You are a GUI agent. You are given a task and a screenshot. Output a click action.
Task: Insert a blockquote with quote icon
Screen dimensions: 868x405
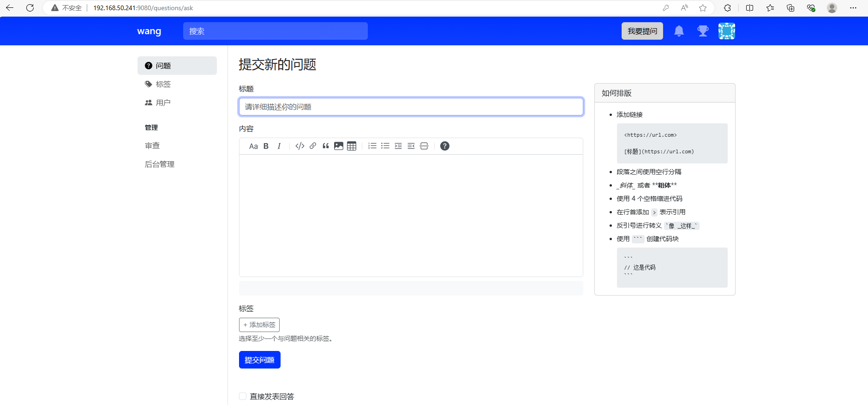point(326,146)
